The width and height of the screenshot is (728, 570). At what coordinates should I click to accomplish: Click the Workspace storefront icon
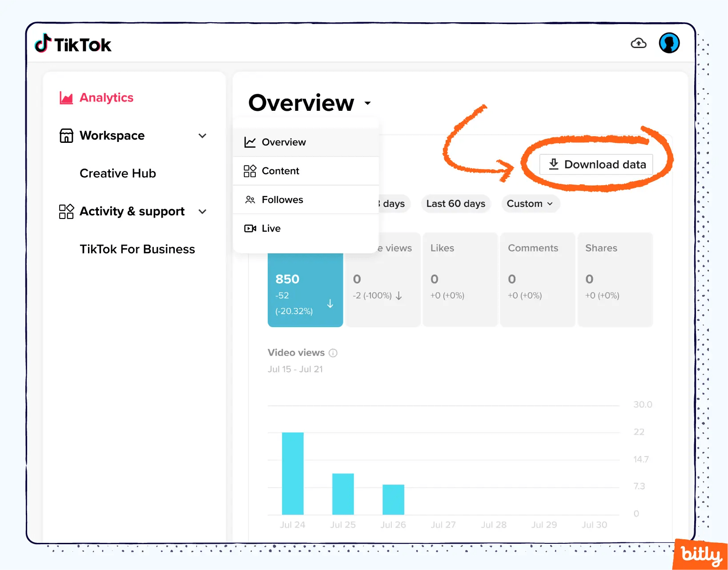[x=66, y=135]
